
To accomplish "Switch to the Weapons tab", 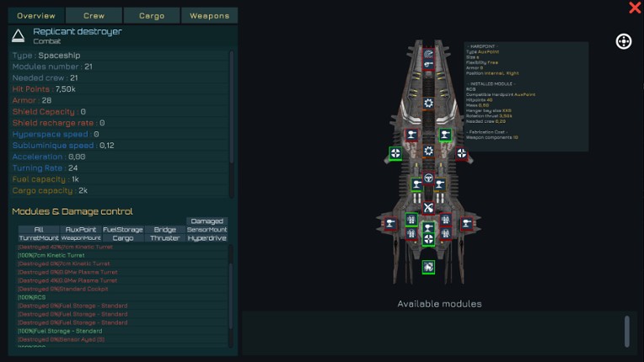I will [x=209, y=15].
